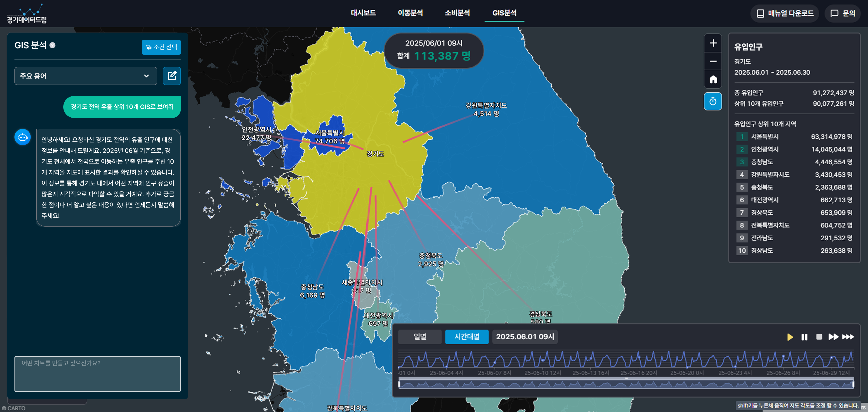The image size is (868, 412).
Task: Click 충청북도 2,925 명 map label
Action: (x=431, y=260)
